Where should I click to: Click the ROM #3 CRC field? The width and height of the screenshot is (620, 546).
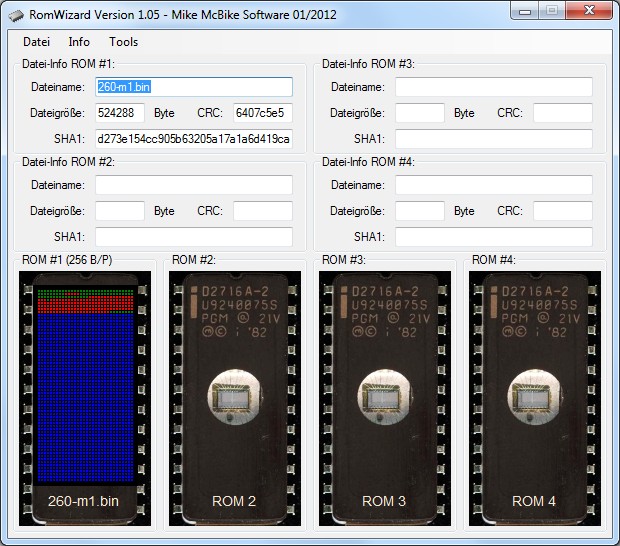click(x=563, y=113)
